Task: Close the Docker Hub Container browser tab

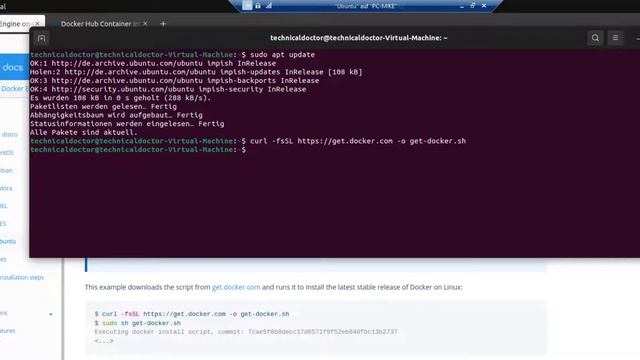Action: pos(145,24)
